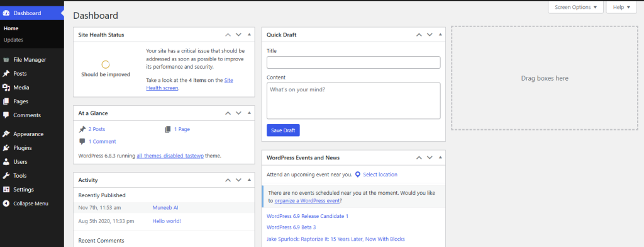Click the Media icon in sidebar
The image size is (644, 247).
[6, 88]
